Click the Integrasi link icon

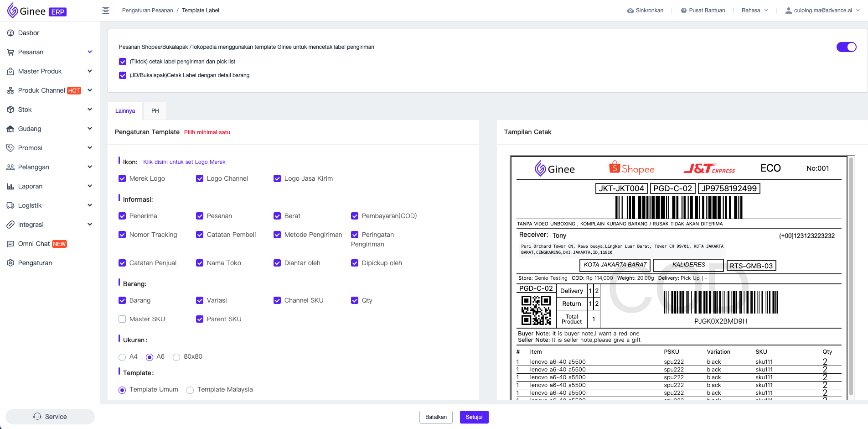pos(10,225)
